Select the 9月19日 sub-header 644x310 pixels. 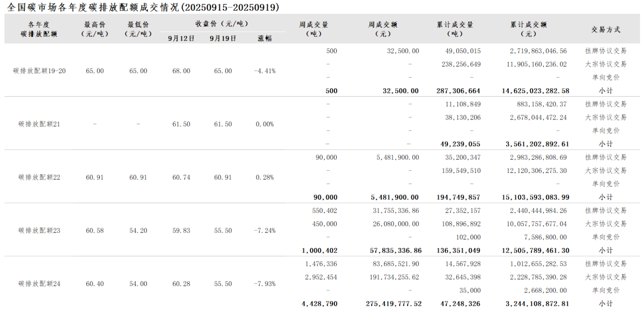pyautogui.click(x=223, y=38)
